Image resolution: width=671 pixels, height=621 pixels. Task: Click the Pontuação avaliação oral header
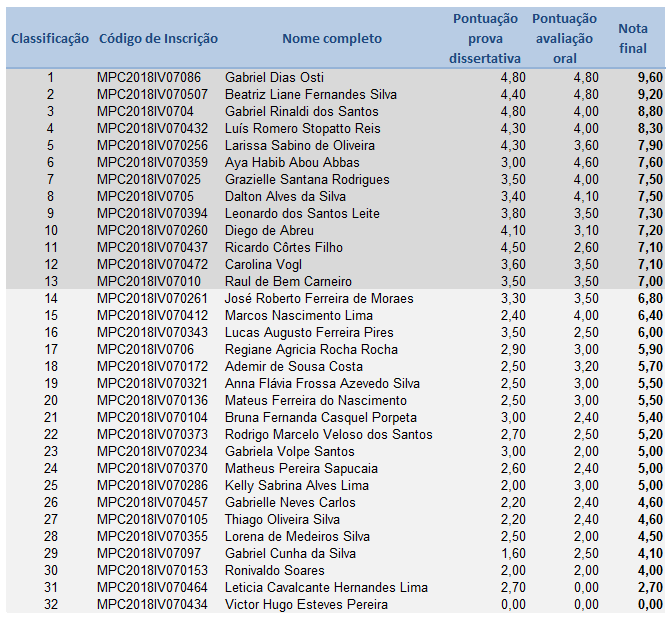pos(564,39)
